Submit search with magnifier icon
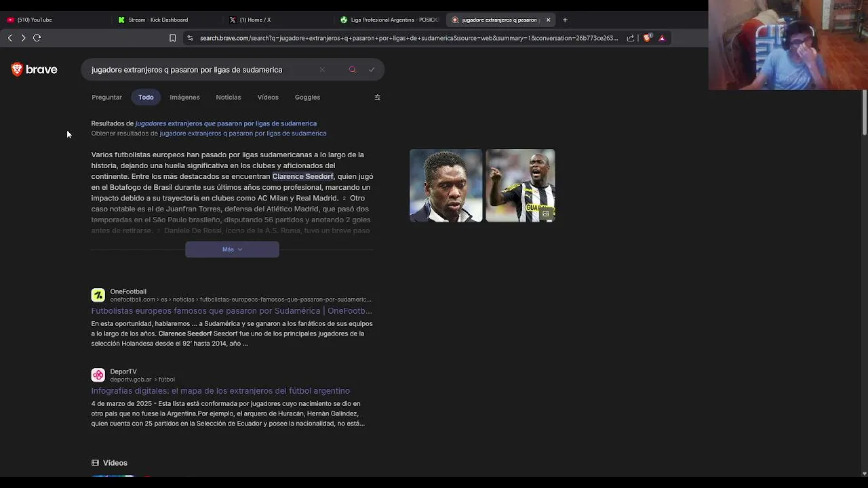The image size is (868, 488). 352,69
